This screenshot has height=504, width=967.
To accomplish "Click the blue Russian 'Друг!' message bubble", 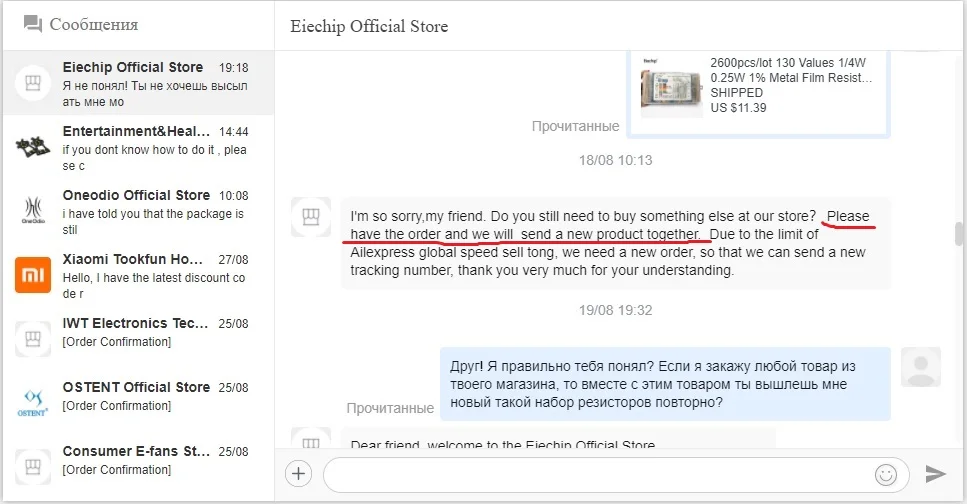I will tap(665, 384).
